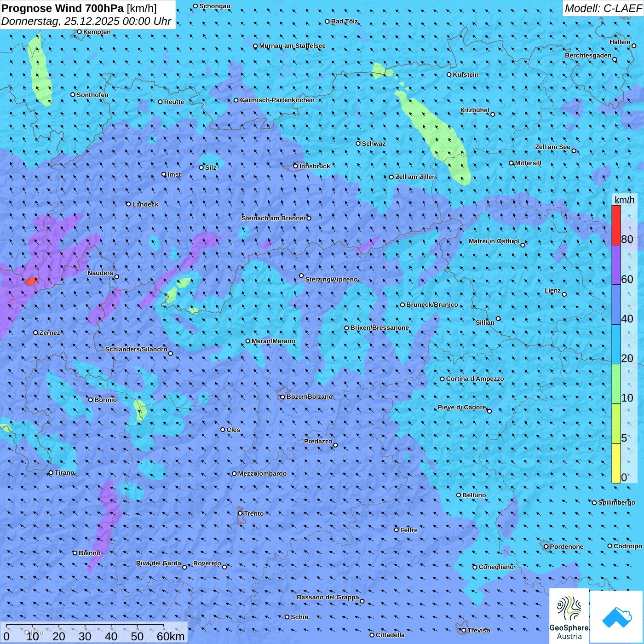Click the Bozen/Bolzano city marker
Screen dimensions: 644x644
(282, 397)
